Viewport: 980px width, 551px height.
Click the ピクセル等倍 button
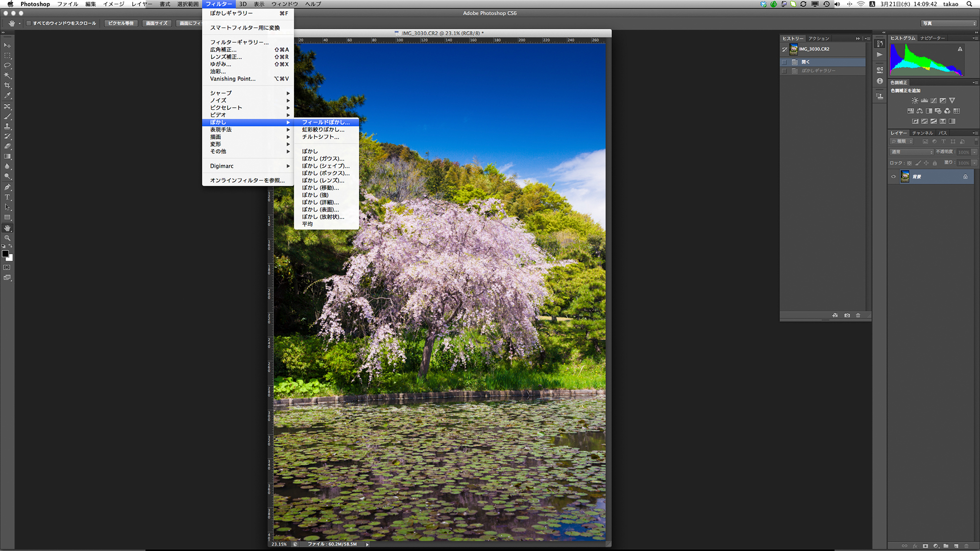point(121,23)
